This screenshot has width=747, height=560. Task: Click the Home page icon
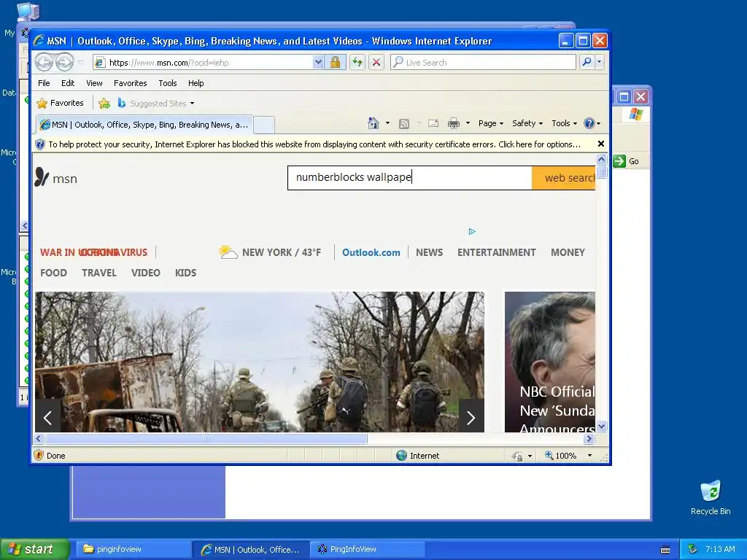click(373, 123)
